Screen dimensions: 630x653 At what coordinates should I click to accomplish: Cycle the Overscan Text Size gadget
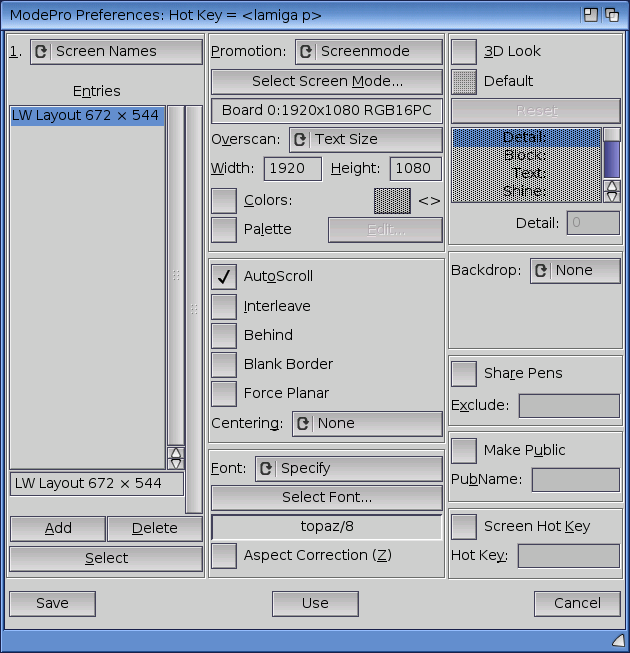tap(366, 140)
